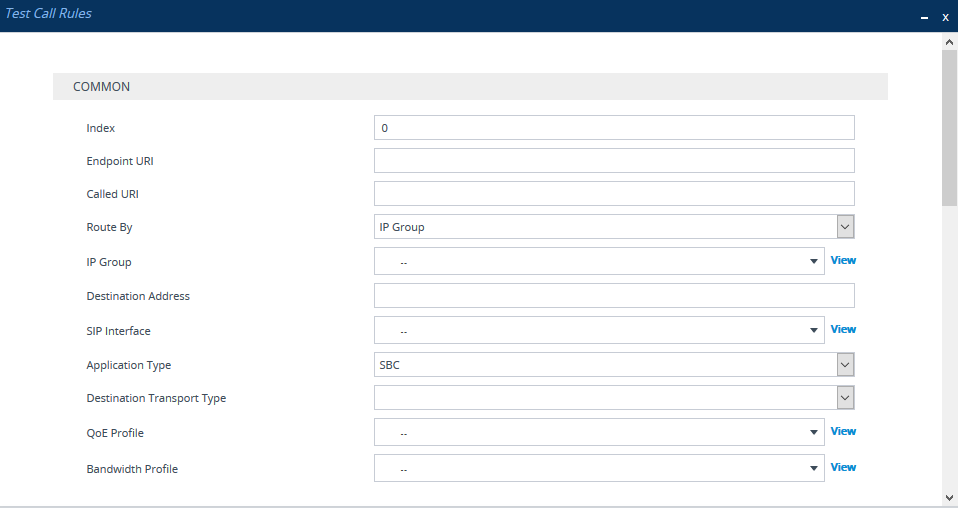The width and height of the screenshot is (958, 510).
Task: Focus the Endpoint URI text field
Action: [x=613, y=161]
